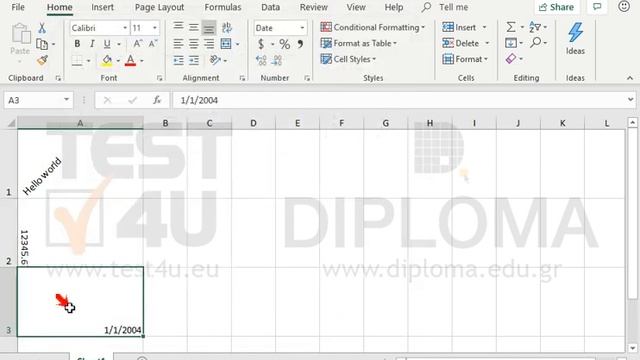Toggle Bottom Align
Viewport: 640px width, 360px height.
click(x=209, y=27)
